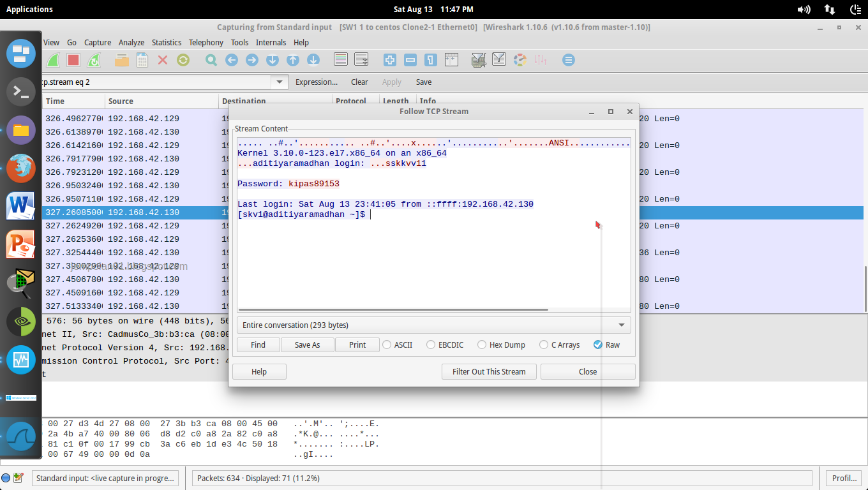This screenshot has height=490, width=868.
Task: Go to packet number icon
Action: 273,60
